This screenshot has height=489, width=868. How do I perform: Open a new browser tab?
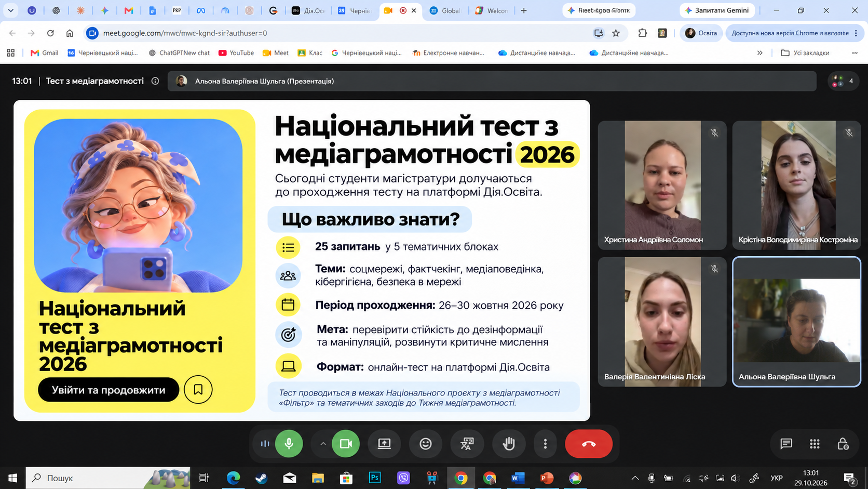coord(524,10)
